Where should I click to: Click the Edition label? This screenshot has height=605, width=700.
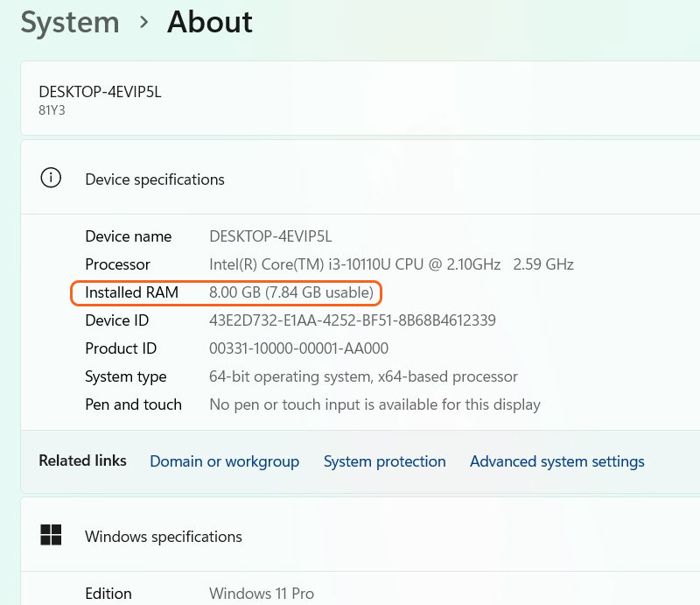pyautogui.click(x=108, y=594)
